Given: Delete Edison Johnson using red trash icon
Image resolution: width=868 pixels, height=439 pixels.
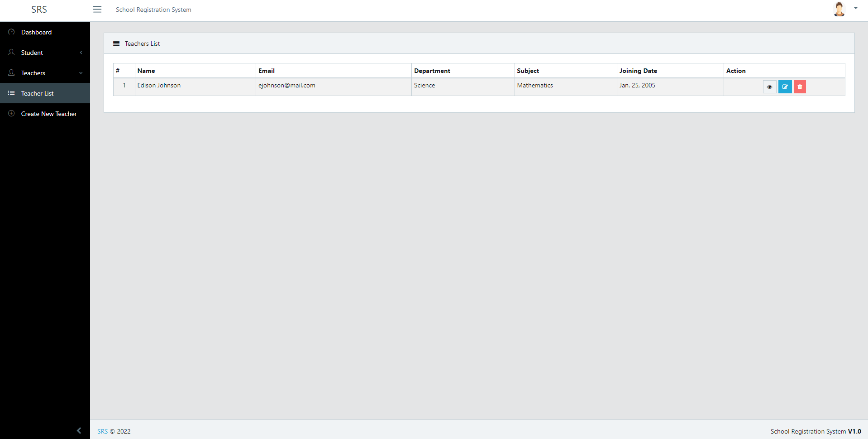Looking at the screenshot, I should [800, 87].
